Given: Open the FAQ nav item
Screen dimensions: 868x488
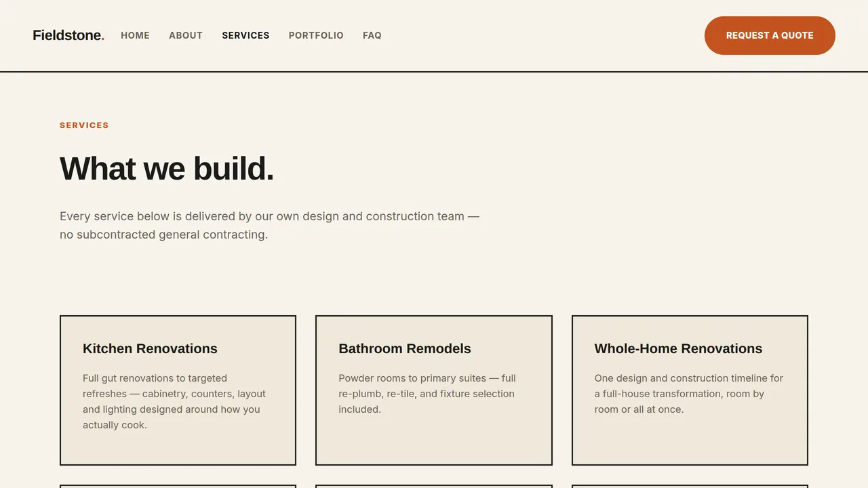Looking at the screenshot, I should tap(372, 35).
